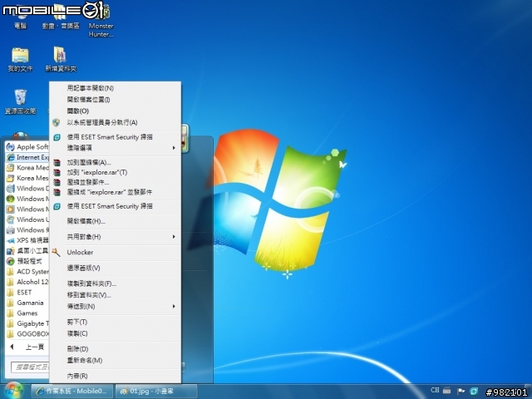The image size is (532, 399).
Task: Open 資源回收筒 recycle bin icon
Action: click(x=20, y=101)
